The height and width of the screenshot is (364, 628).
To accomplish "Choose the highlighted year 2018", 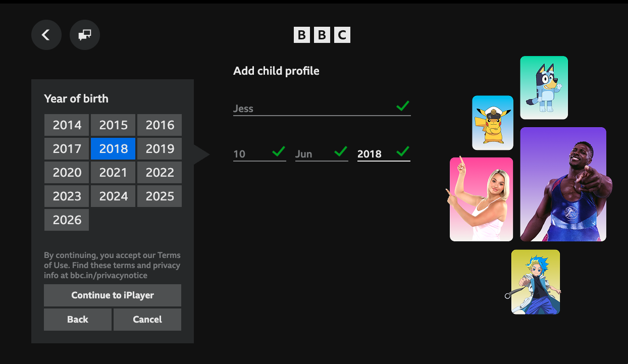I will [x=113, y=149].
